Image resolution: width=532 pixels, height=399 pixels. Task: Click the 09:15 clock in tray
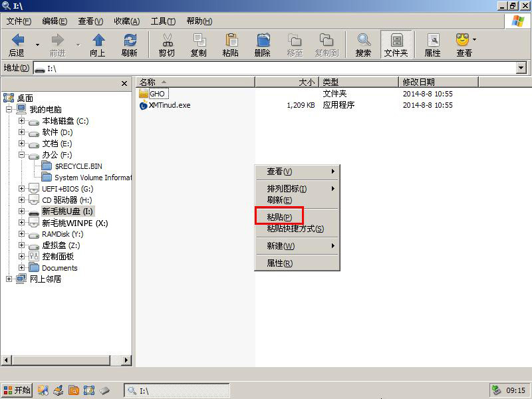pos(515,390)
